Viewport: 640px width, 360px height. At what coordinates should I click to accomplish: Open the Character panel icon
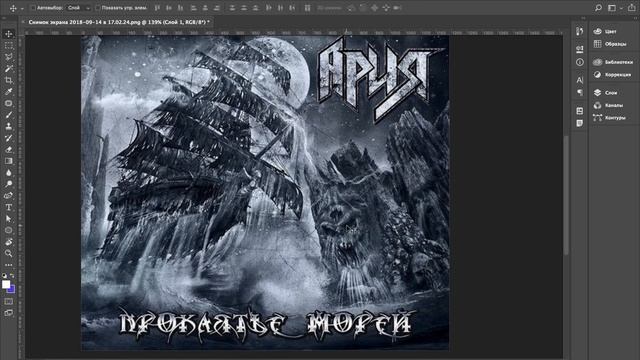click(580, 80)
